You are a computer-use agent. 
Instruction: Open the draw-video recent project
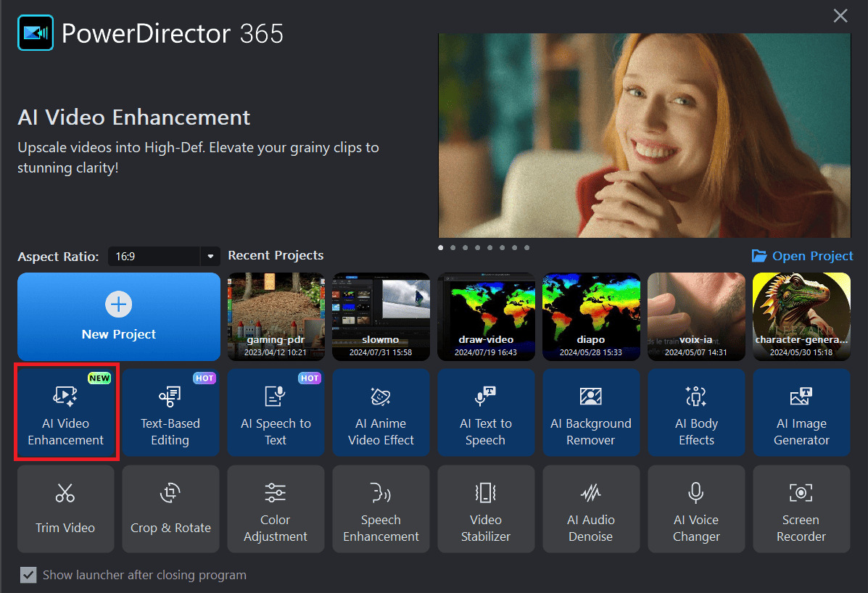486,317
